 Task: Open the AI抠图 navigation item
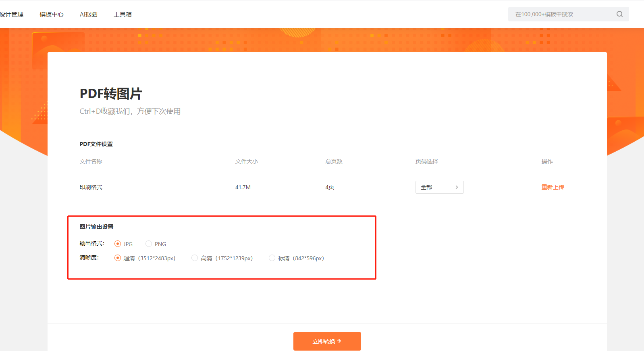click(89, 15)
